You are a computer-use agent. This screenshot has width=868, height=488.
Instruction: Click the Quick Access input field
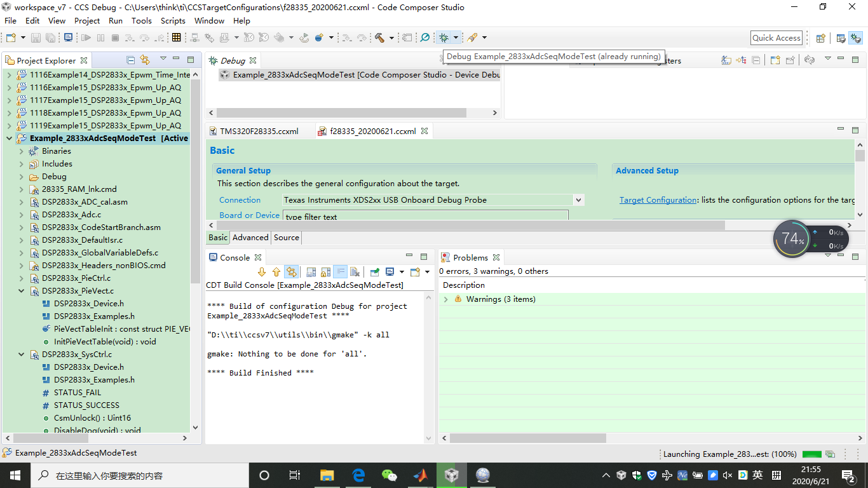(776, 38)
